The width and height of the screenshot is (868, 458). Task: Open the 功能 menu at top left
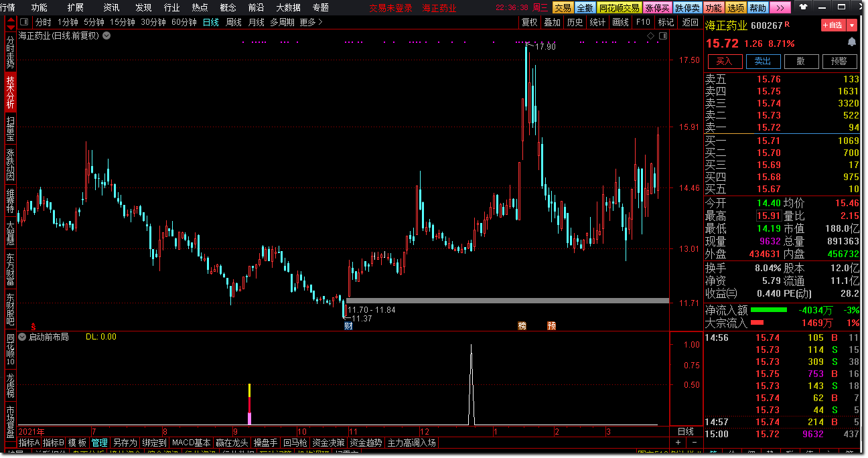click(40, 7)
